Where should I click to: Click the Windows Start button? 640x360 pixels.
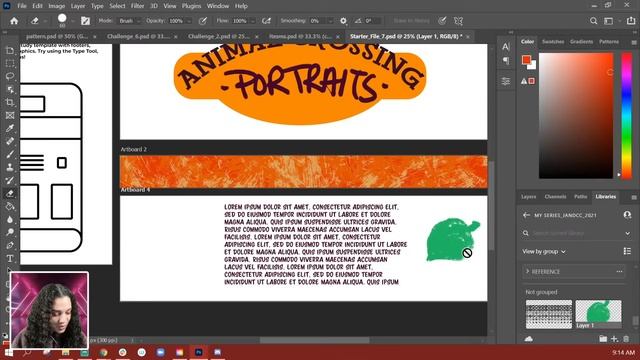click(9, 353)
